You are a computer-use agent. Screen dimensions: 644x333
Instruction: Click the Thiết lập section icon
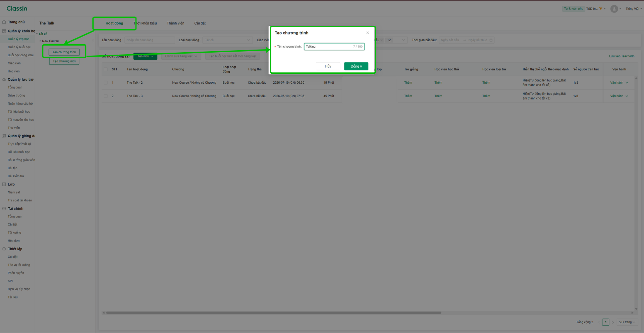pos(4,249)
